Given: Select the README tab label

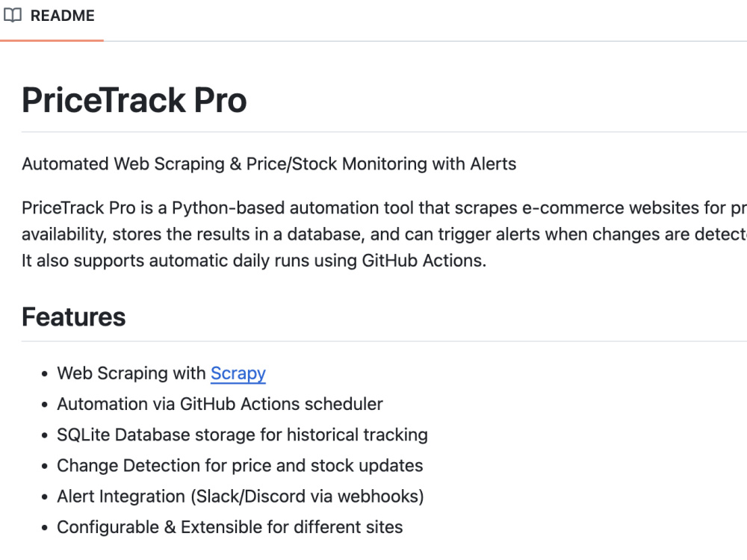Looking at the screenshot, I should [63, 16].
